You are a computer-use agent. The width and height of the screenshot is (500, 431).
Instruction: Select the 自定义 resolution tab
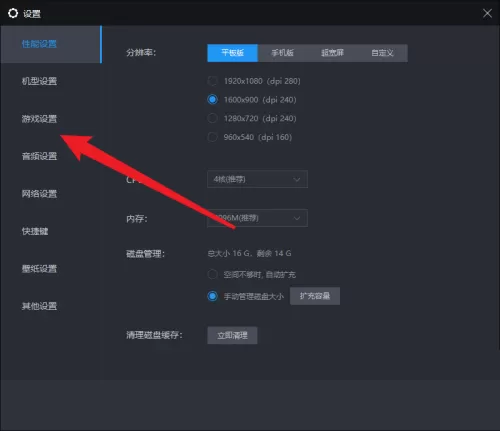[x=382, y=53]
